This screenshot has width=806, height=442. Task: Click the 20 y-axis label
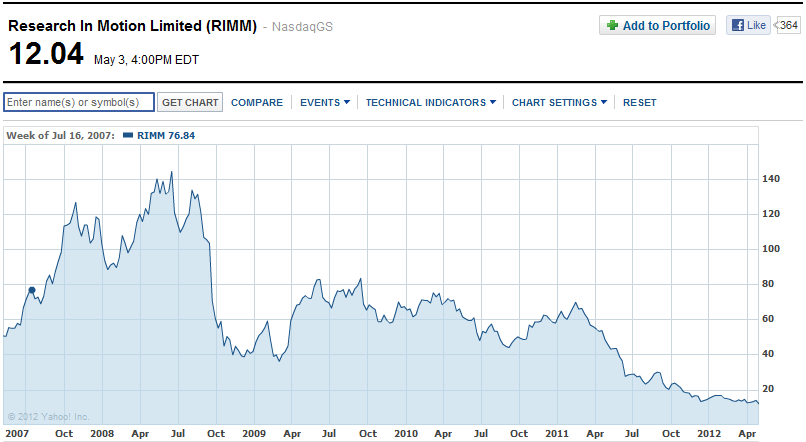click(767, 389)
